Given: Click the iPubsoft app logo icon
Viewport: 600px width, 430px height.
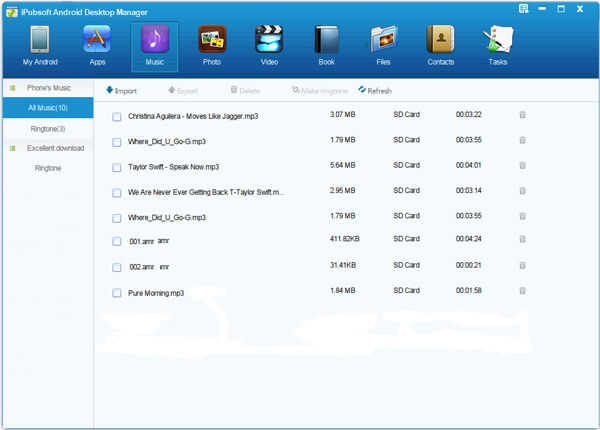Looking at the screenshot, I should [12, 12].
